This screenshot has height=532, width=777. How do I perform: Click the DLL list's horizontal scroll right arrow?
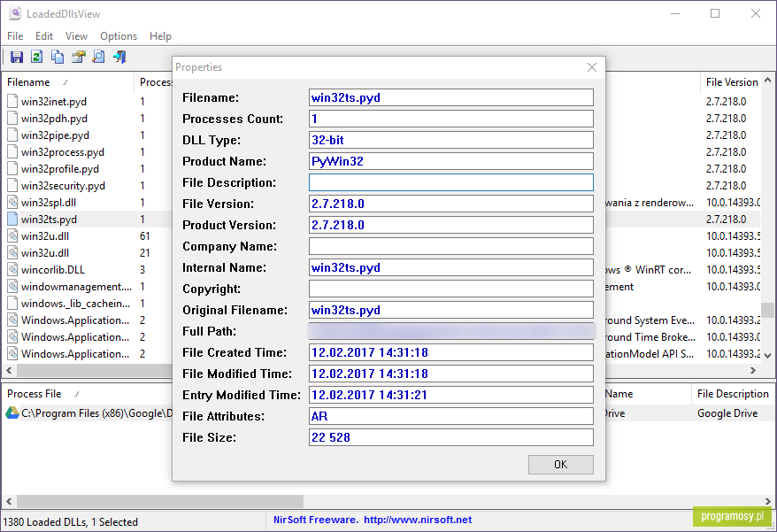pyautogui.click(x=753, y=370)
